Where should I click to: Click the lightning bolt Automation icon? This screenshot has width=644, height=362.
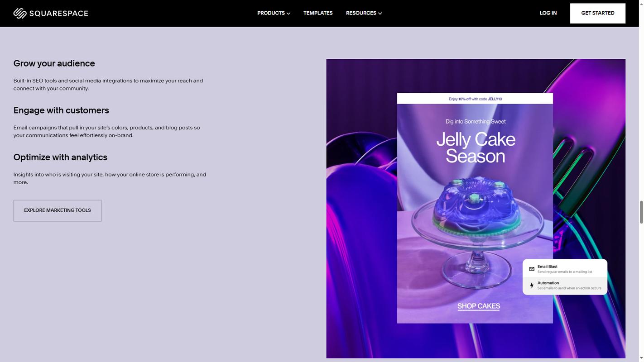point(532,286)
